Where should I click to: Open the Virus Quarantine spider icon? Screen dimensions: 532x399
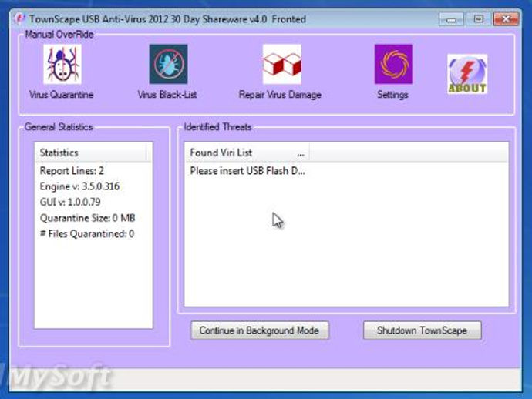pos(62,64)
